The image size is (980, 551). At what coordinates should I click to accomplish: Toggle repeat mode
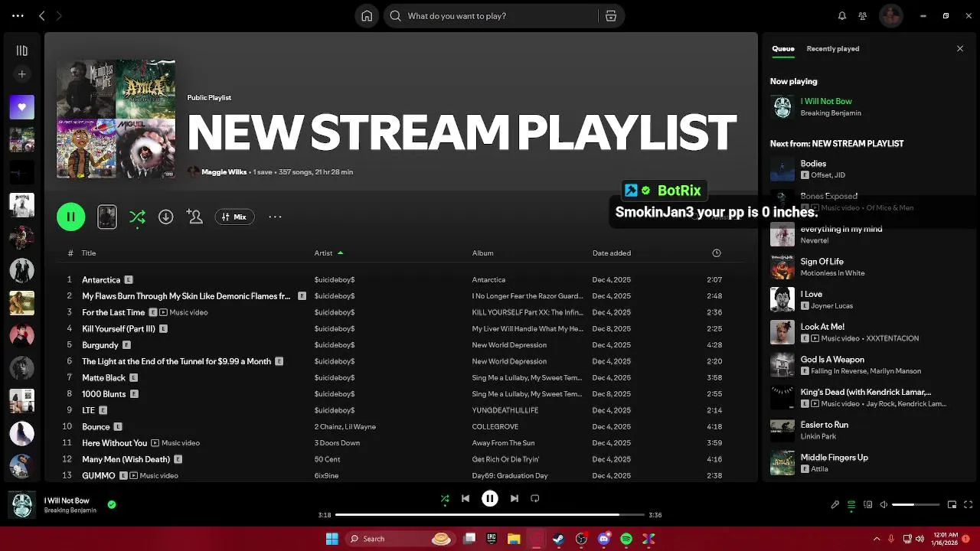click(535, 498)
